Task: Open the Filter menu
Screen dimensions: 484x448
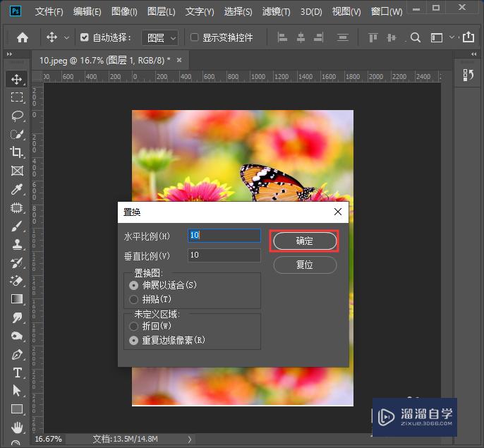Action: click(277, 12)
